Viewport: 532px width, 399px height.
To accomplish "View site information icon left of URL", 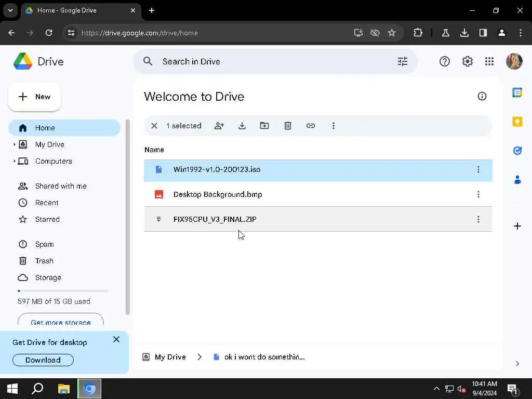I will point(71,33).
